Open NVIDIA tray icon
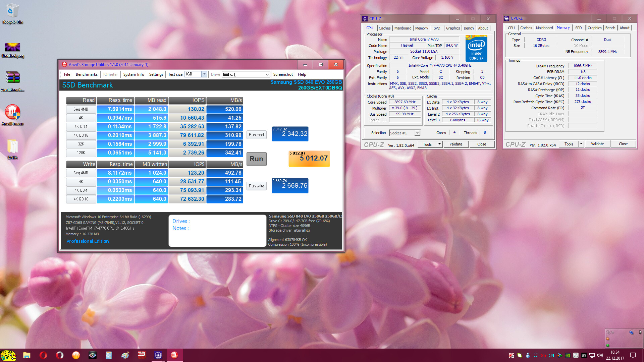644x362 pixels. (x=568, y=355)
